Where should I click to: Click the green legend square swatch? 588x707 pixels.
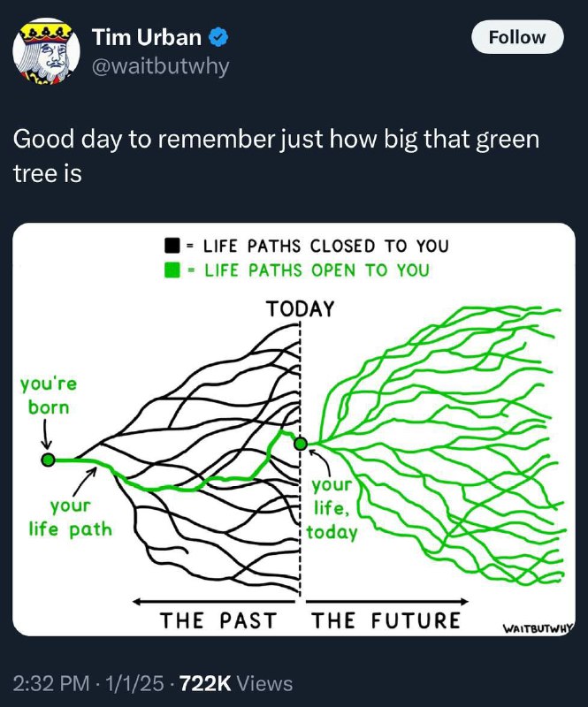click(172, 270)
